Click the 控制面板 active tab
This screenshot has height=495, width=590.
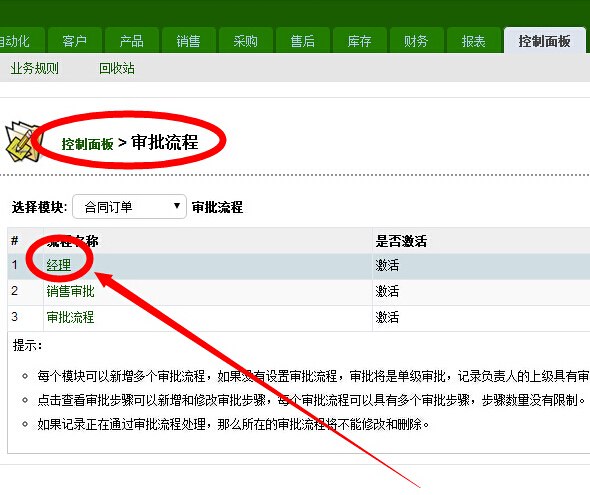click(544, 41)
